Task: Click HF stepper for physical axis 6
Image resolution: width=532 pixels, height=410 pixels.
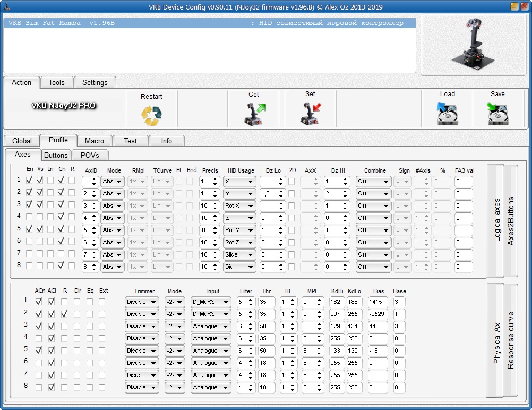Action: pos(292,363)
